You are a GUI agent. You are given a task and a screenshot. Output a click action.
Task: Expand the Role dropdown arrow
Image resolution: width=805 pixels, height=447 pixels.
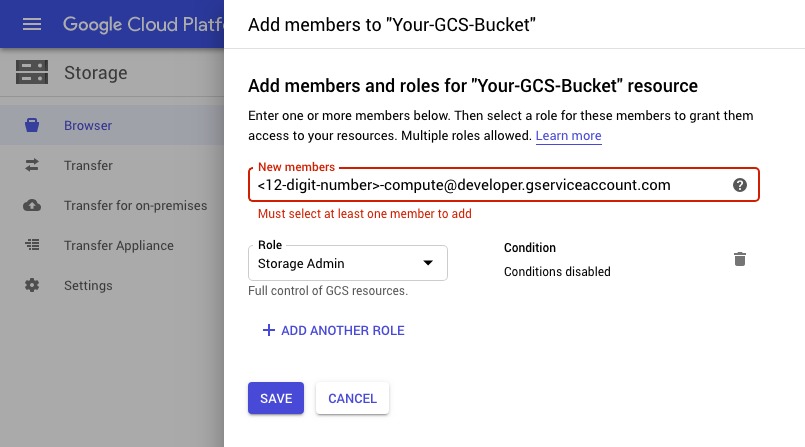click(428, 263)
